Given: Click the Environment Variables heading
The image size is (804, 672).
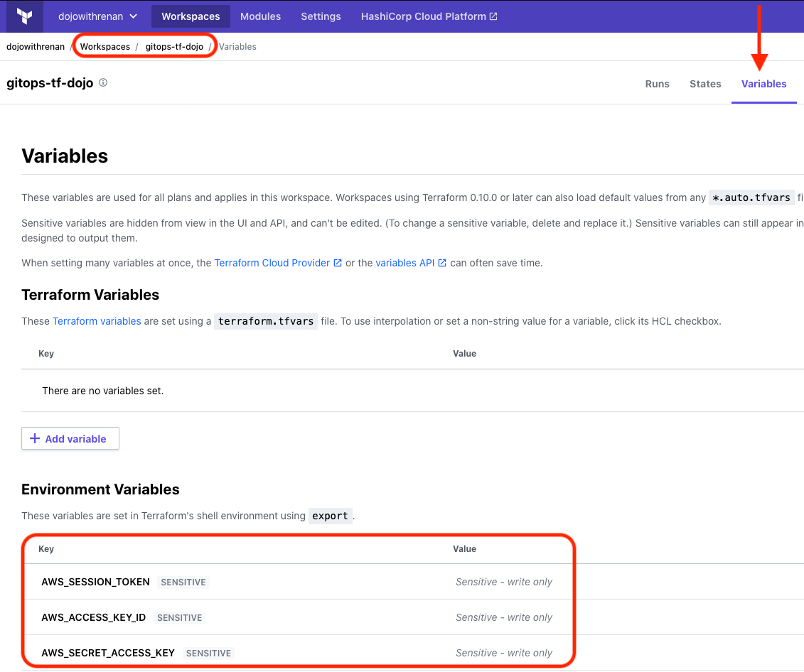Looking at the screenshot, I should [100, 489].
